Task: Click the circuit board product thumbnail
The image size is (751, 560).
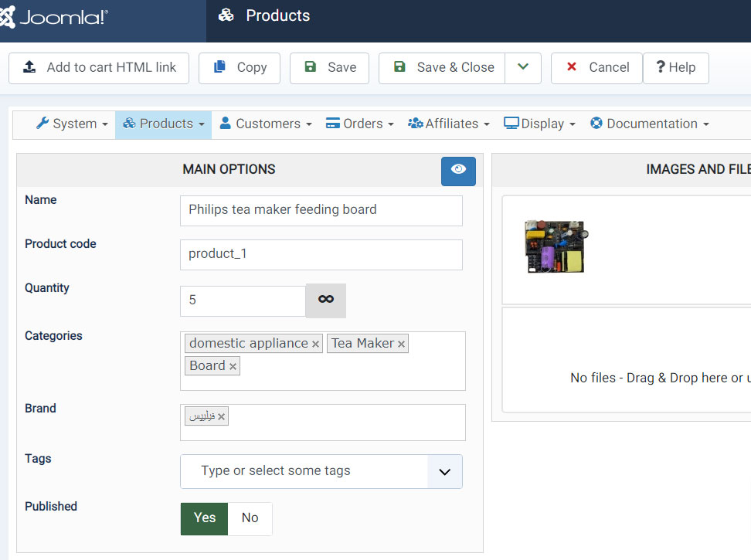Action: tap(556, 246)
